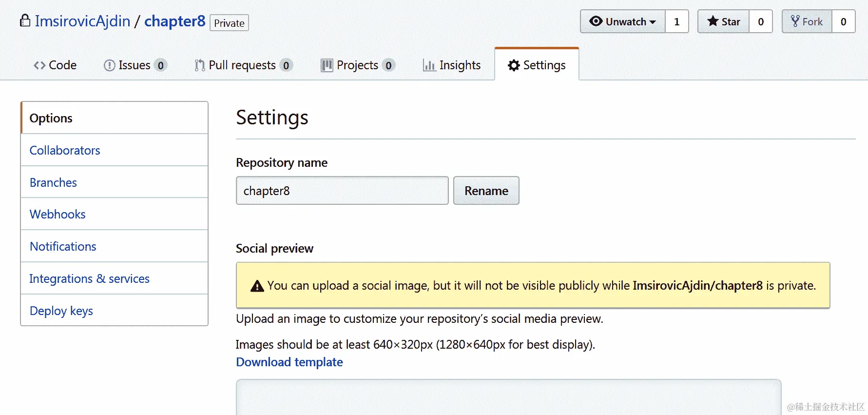Click the warning triangle in social preview notice
This screenshot has height=415, width=868.
click(257, 286)
